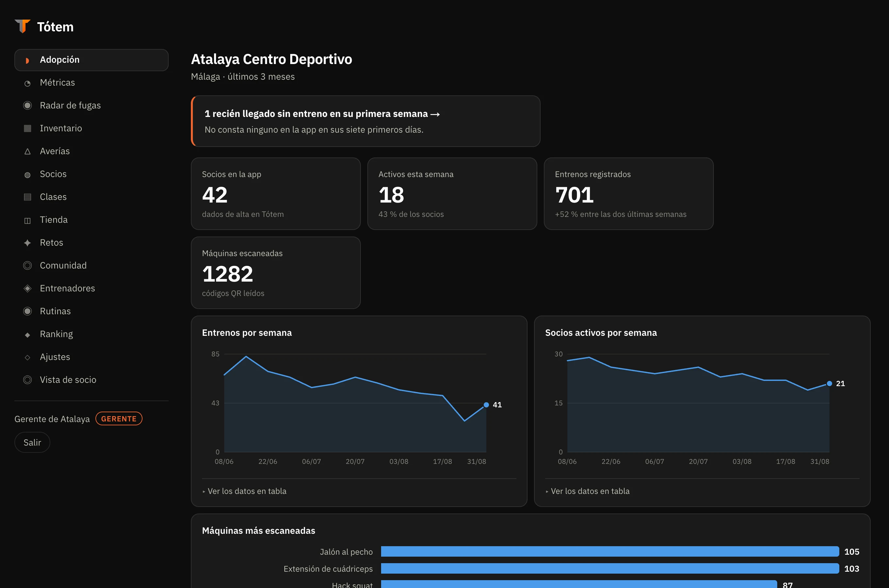Click the Máquinas escaneadas stat card
Screen dimensions: 889x588
pos(276,273)
